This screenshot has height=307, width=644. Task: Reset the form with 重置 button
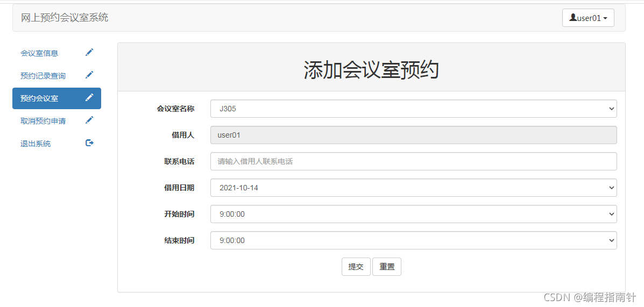click(387, 267)
